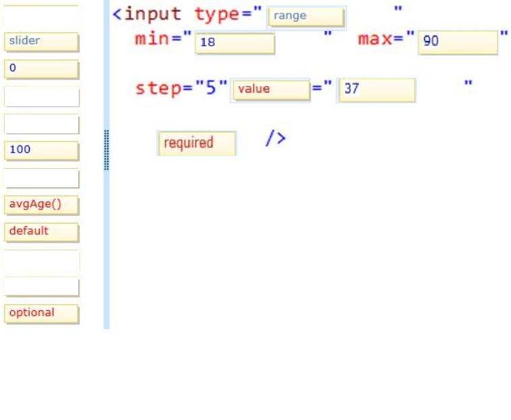Select the 'required' tile before closing tag
511x420 pixels.
(x=197, y=143)
